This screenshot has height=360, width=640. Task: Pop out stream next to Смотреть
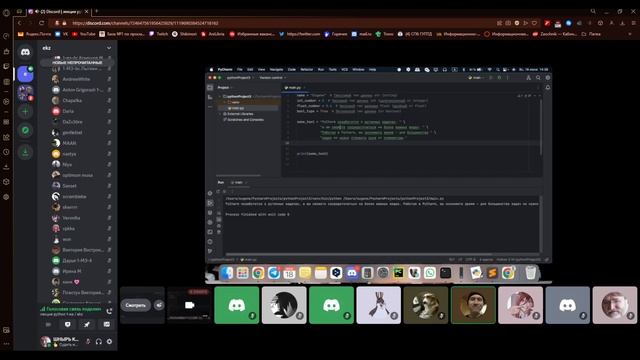(159, 305)
